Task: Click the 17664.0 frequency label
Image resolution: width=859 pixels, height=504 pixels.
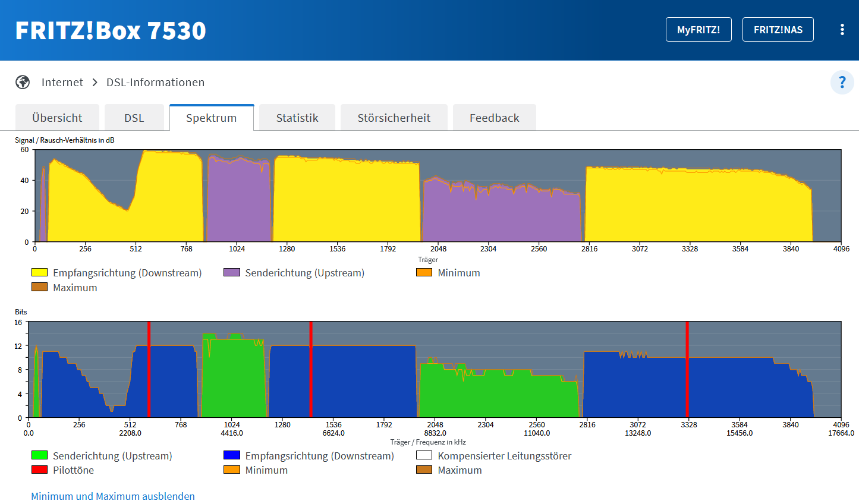Action: click(x=841, y=433)
